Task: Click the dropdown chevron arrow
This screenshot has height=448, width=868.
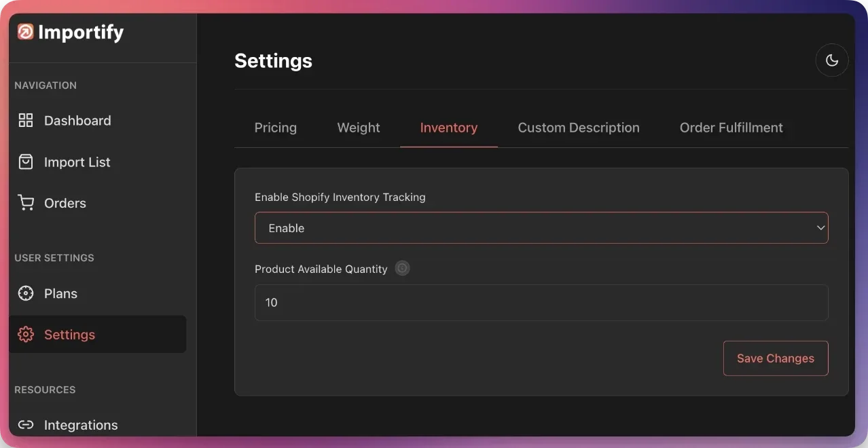Action: click(x=820, y=228)
